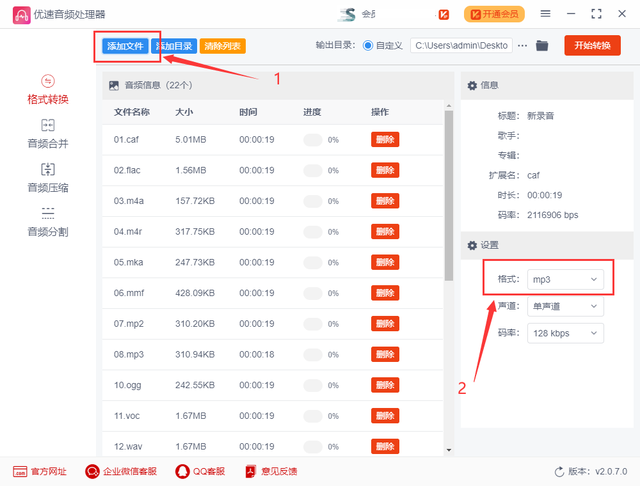
Task: Toggle the progress switch for 01.caf
Action: click(314, 140)
